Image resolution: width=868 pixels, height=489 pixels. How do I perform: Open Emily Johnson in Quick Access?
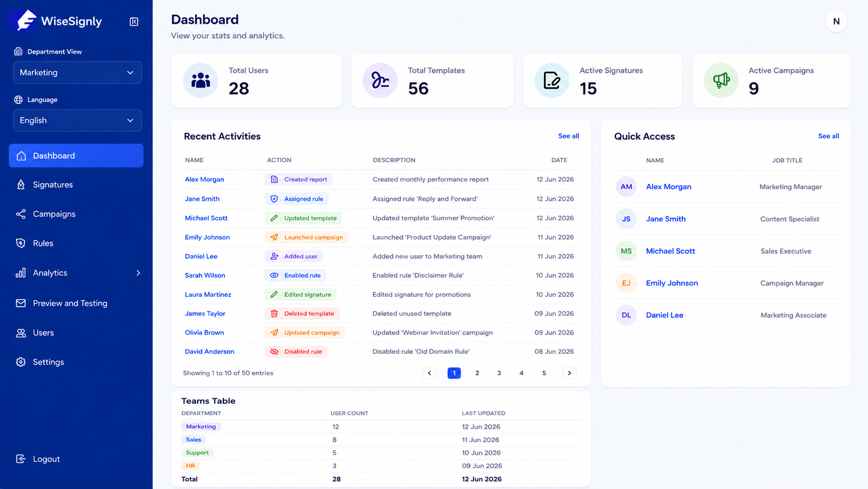tap(672, 283)
